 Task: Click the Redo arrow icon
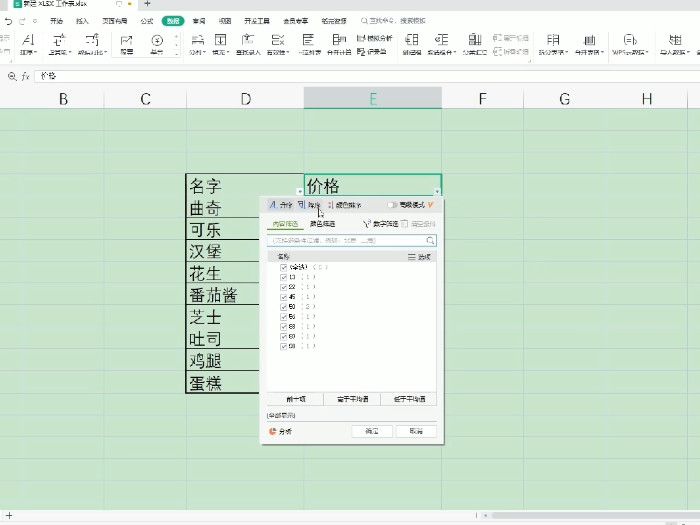point(22,21)
